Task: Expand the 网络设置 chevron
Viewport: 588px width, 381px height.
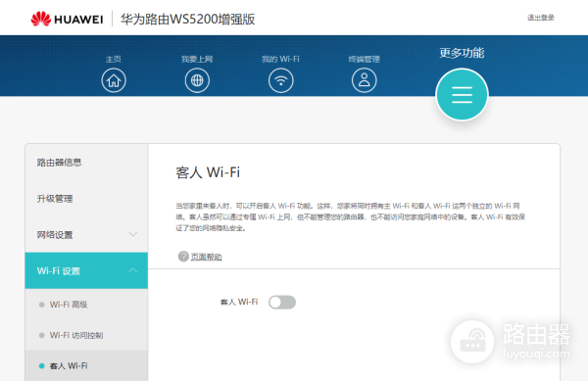Action: point(132,234)
